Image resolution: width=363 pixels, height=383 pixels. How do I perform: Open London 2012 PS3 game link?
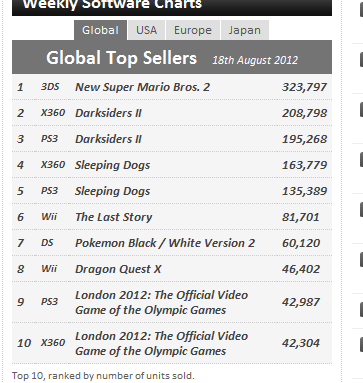[x=162, y=302]
